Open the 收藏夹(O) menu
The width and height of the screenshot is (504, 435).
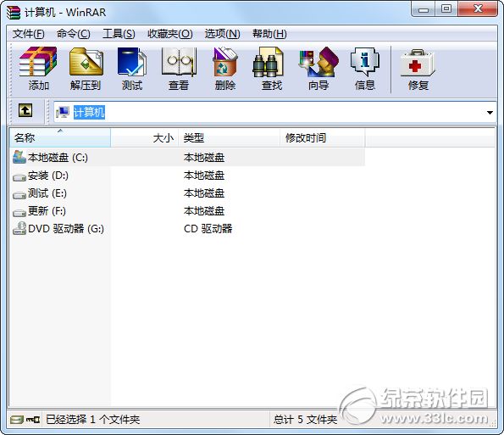point(170,33)
